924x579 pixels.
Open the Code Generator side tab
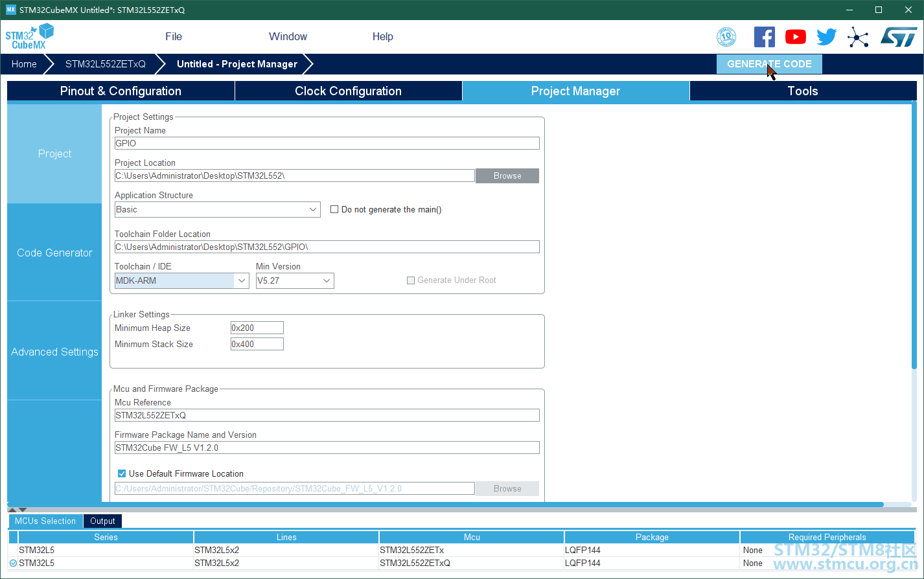[54, 253]
